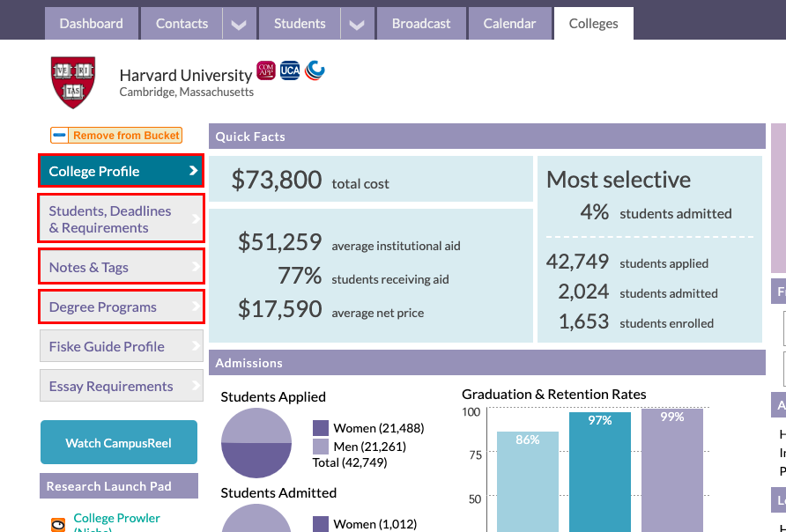Open the Students tab
Screen dimensions: 786x532
pos(300,24)
